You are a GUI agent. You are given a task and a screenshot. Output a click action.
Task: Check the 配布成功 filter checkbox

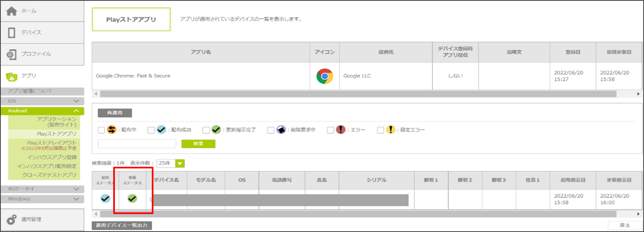click(151, 130)
